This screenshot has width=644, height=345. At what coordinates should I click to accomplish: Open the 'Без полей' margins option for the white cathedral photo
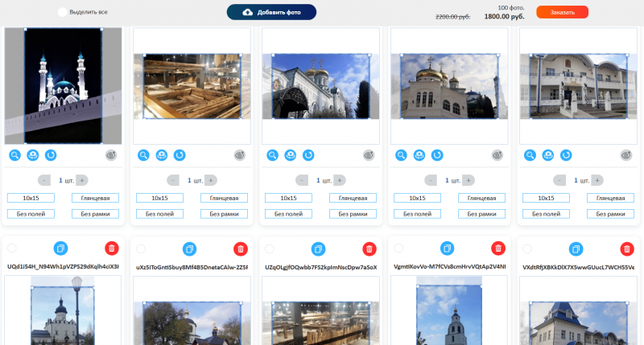point(417,214)
